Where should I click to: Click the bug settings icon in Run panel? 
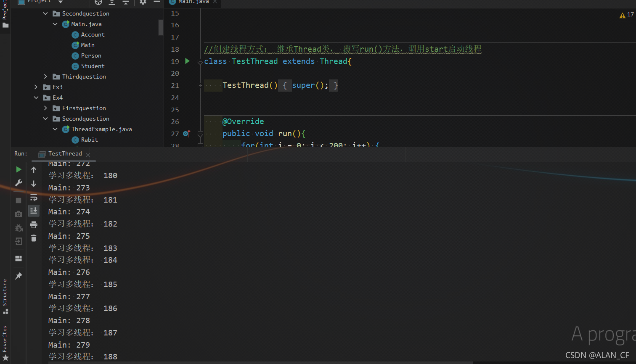[x=19, y=228]
